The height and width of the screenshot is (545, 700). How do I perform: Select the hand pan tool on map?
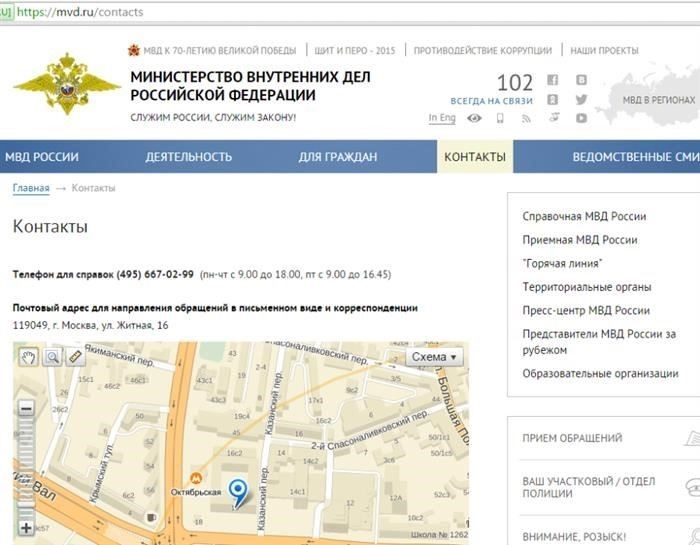29,357
